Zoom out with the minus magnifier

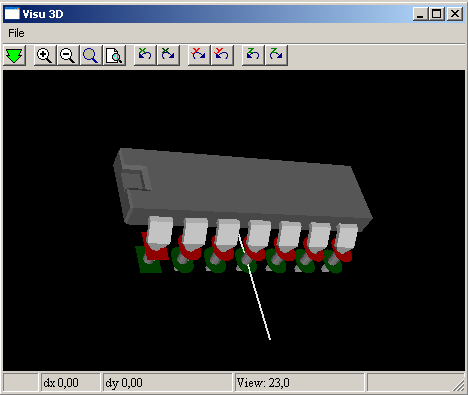coord(68,55)
